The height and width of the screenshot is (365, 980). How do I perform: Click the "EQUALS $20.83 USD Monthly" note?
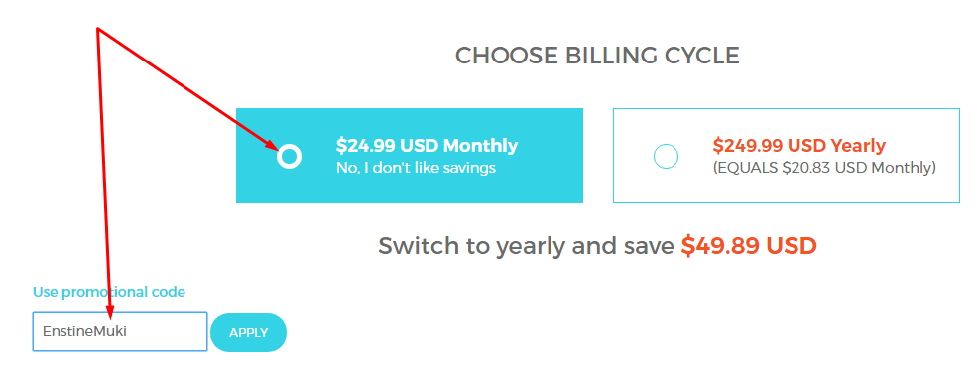coord(824,168)
